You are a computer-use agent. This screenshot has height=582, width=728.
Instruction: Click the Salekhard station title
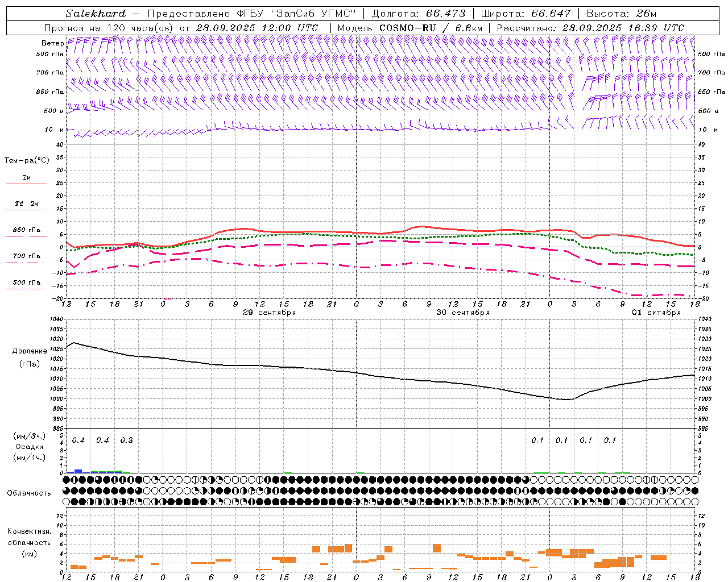(x=96, y=14)
